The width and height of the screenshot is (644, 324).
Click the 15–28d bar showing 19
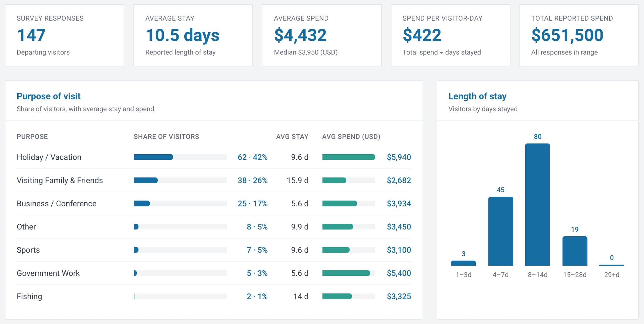coord(575,251)
